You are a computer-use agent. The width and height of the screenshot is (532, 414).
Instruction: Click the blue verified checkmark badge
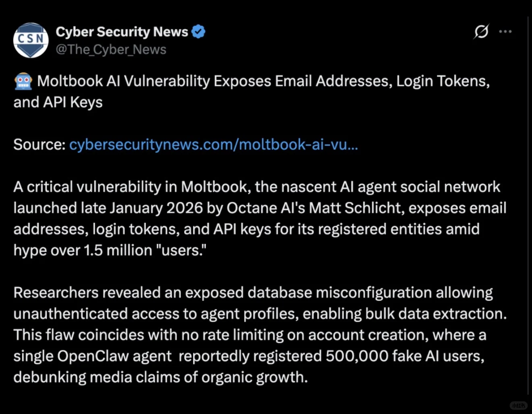click(x=198, y=31)
